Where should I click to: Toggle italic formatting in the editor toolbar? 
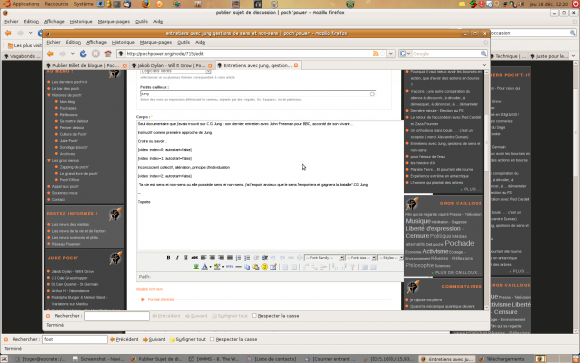(177, 258)
